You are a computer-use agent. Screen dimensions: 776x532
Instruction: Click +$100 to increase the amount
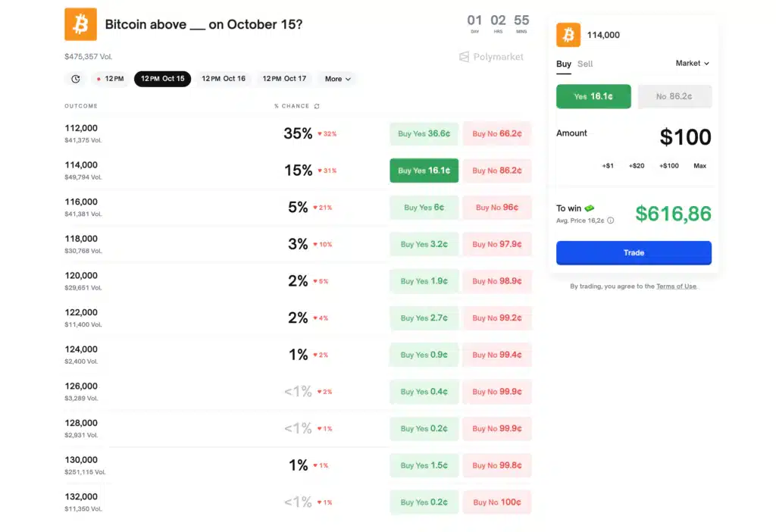tap(668, 165)
